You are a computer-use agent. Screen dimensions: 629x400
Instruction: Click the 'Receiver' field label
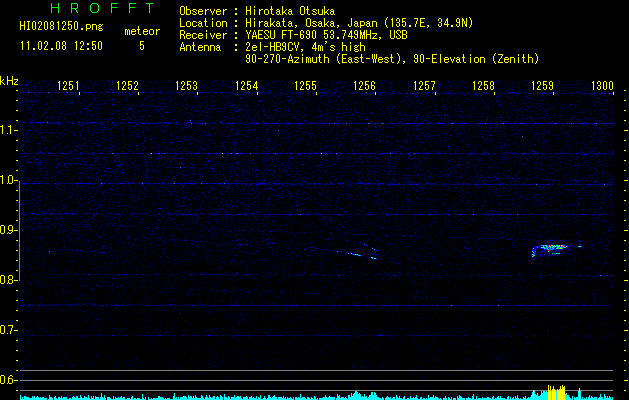pos(203,35)
